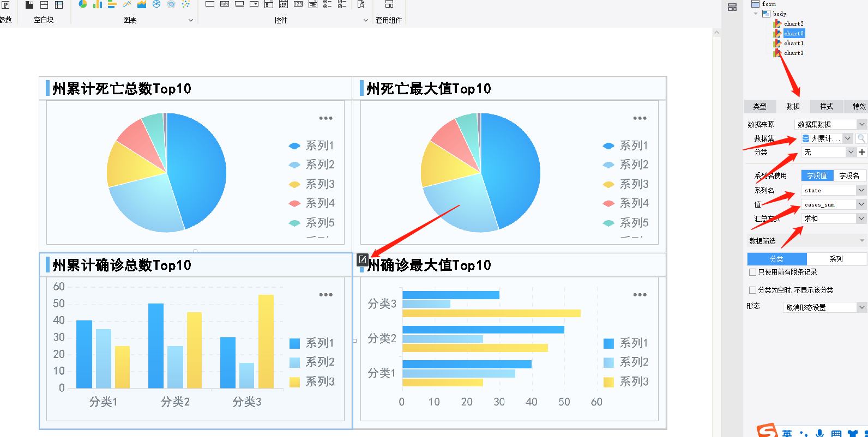Insert a line chart from toolbar
Image resolution: width=868 pixels, height=437 pixels.
coord(127,4)
